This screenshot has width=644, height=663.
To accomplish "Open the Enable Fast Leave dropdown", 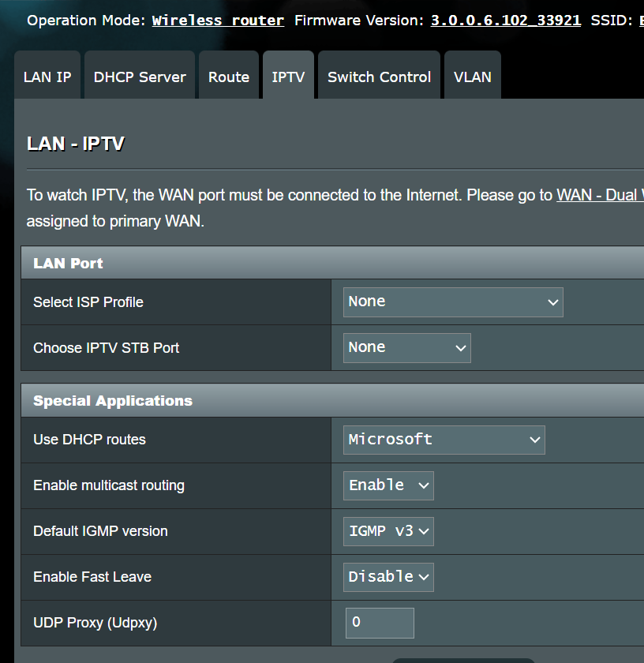I will tap(388, 577).
